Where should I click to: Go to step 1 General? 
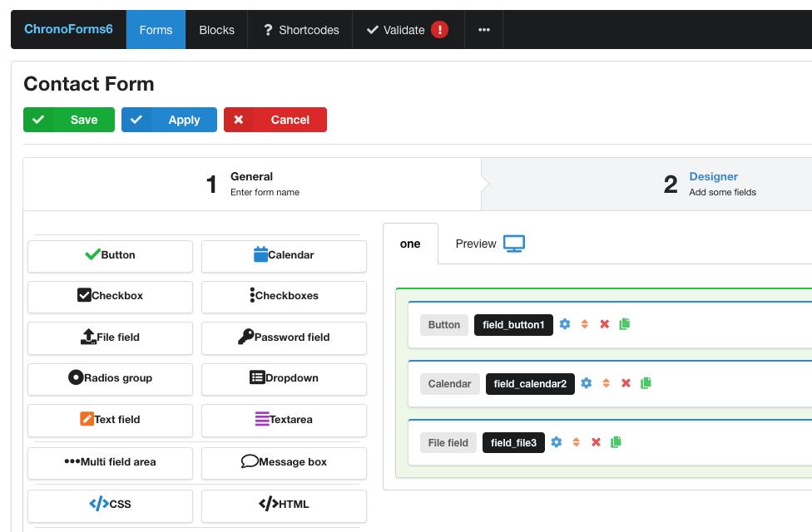[x=251, y=184]
